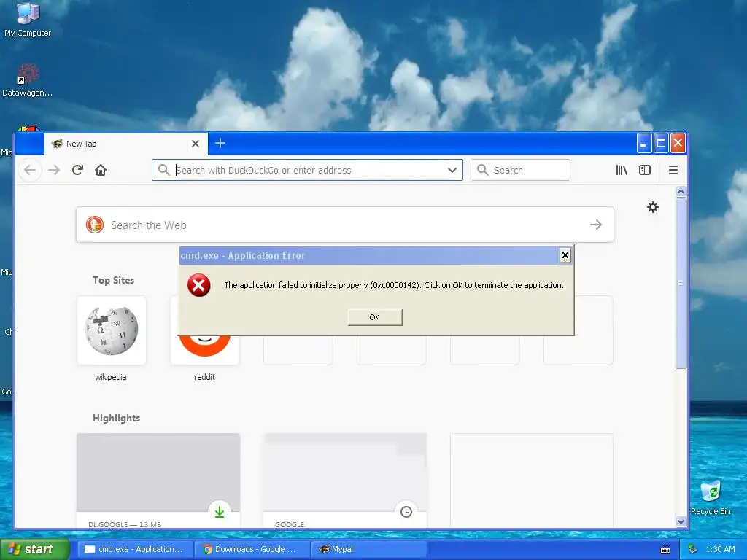
Task: Open the Windows Start menu
Action: click(34, 549)
